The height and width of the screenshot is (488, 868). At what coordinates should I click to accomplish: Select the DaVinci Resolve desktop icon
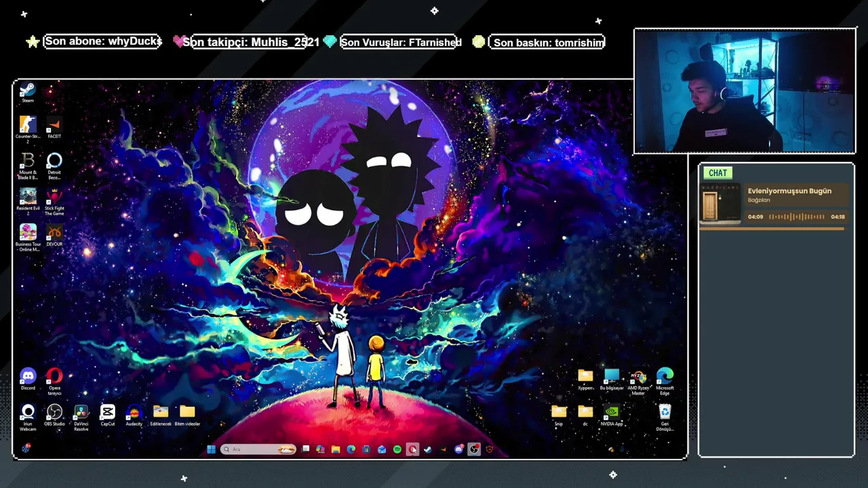point(81,417)
